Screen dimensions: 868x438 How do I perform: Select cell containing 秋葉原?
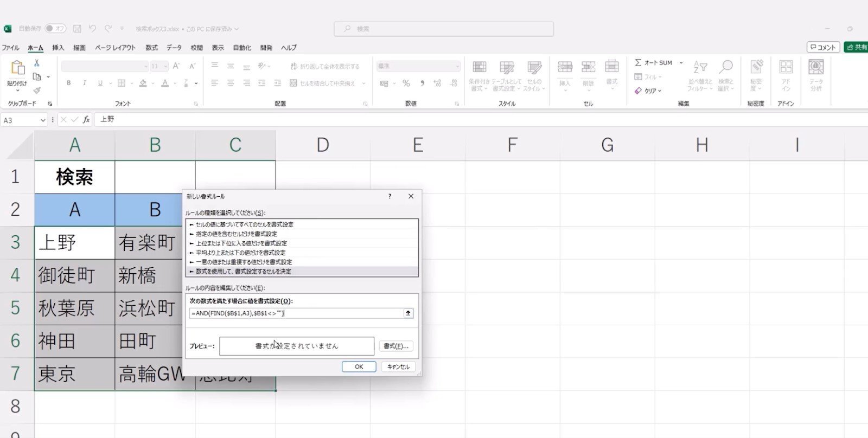(x=75, y=308)
